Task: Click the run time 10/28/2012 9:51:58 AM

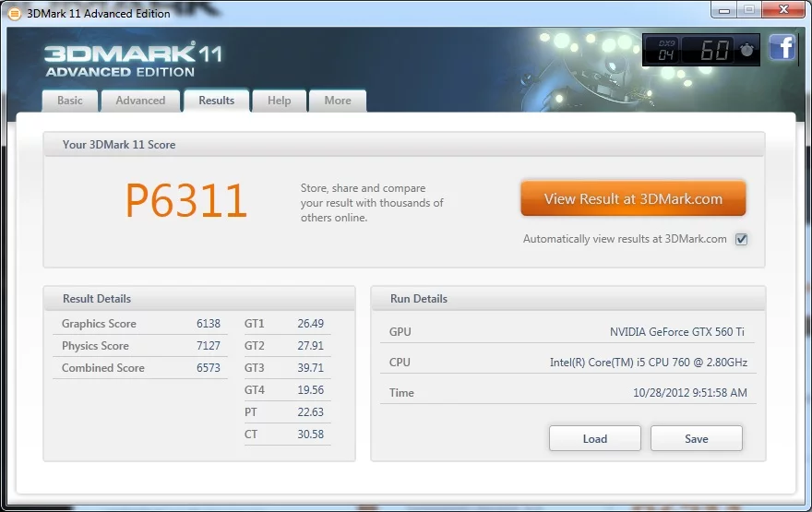Action: pyautogui.click(x=690, y=392)
